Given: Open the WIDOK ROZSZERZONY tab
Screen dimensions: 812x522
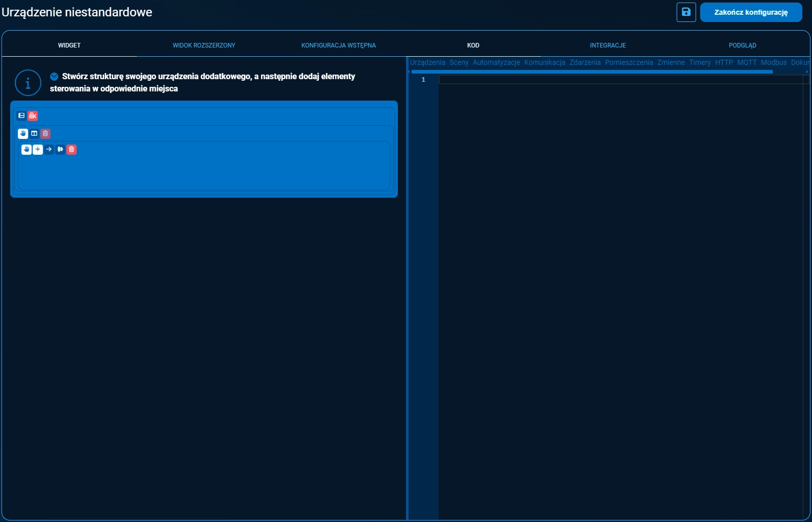Looking at the screenshot, I should click(x=204, y=45).
